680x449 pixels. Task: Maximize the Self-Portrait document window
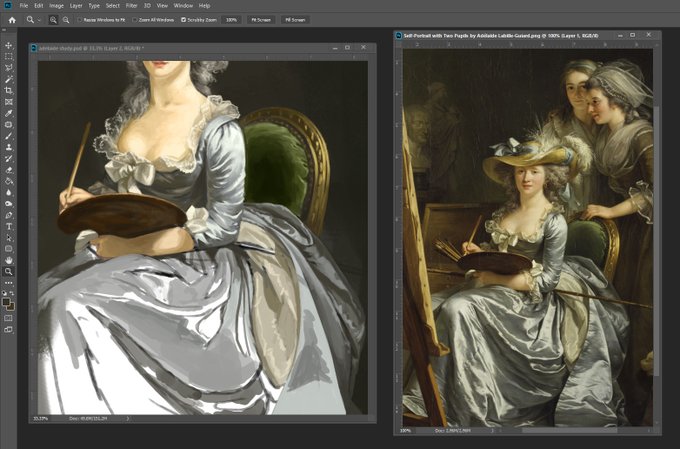click(633, 35)
